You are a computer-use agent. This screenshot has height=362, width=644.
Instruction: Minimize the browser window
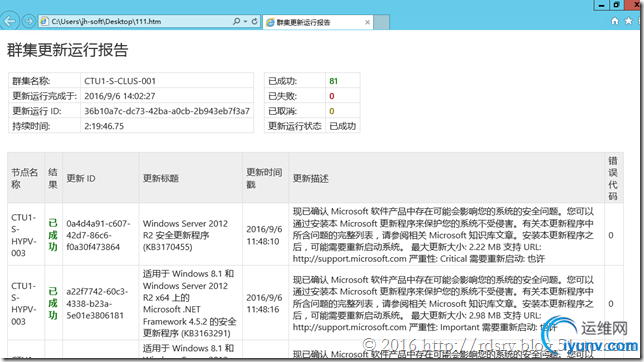click(x=601, y=5)
